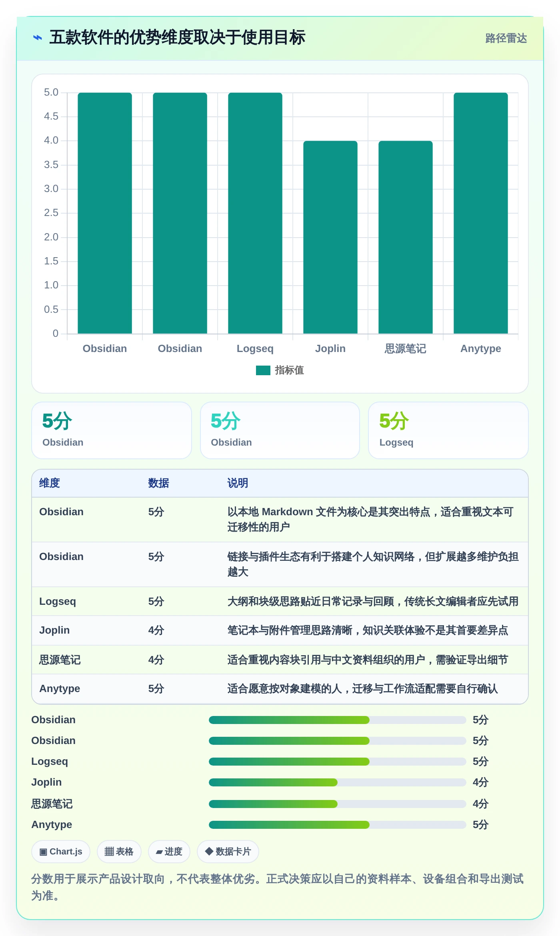560x936 pixels.
Task: Click the 2.5 y-axis tick label
Action: click(51, 213)
